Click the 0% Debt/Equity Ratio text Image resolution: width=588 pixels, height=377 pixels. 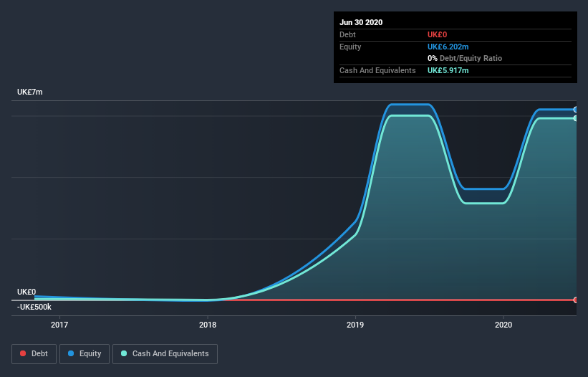[x=465, y=58]
